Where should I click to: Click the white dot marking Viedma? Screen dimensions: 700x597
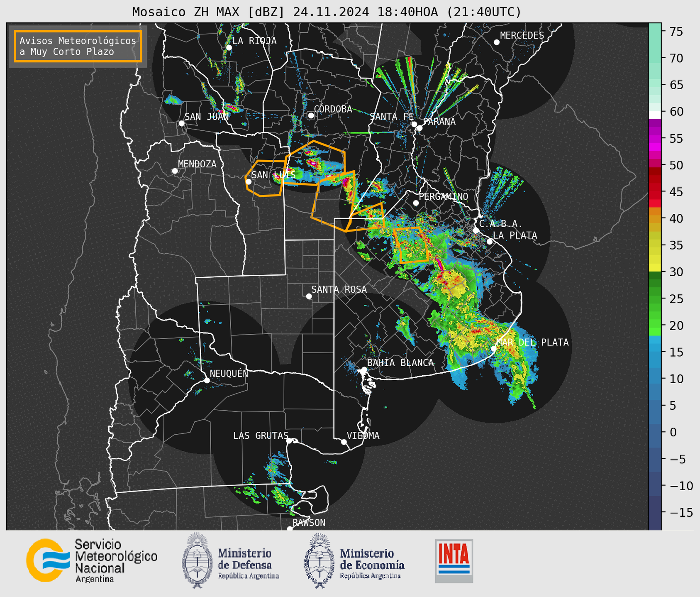coord(344,442)
